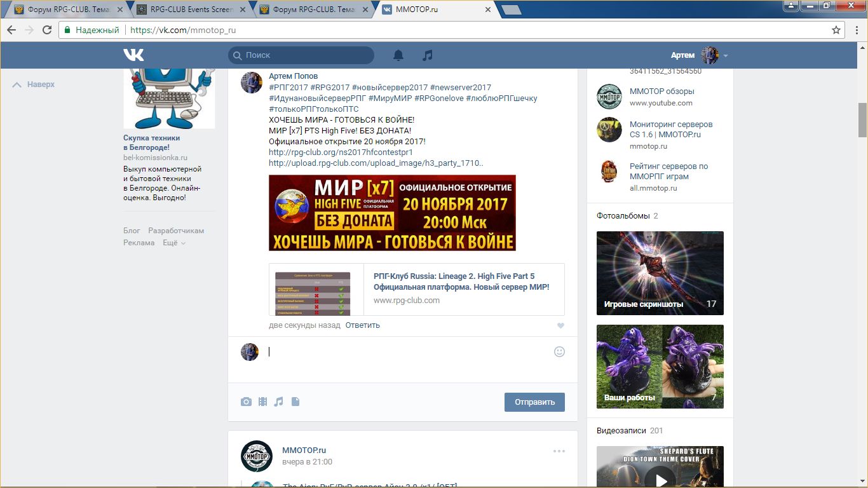Image resolution: width=868 pixels, height=488 pixels.
Task: Open the rpg-club.org/ns2017hfcontestpr1 link
Action: [341, 152]
